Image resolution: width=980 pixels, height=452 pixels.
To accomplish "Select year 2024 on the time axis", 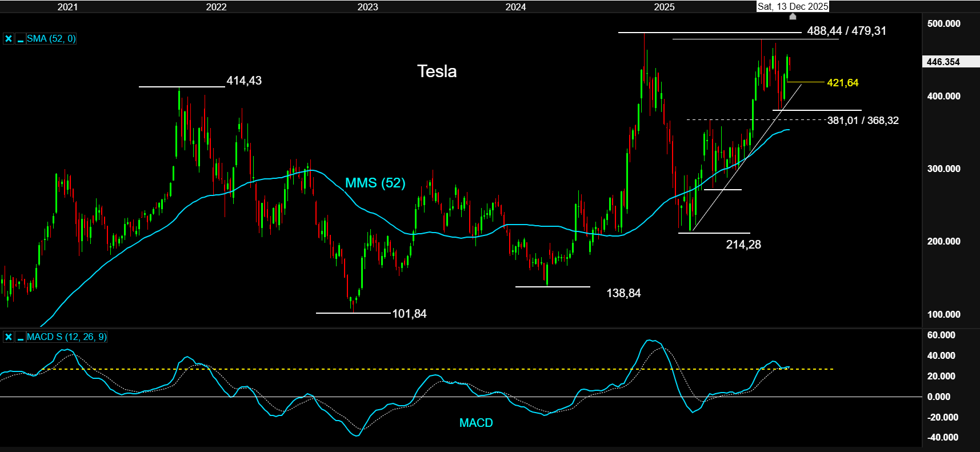I will [x=515, y=7].
